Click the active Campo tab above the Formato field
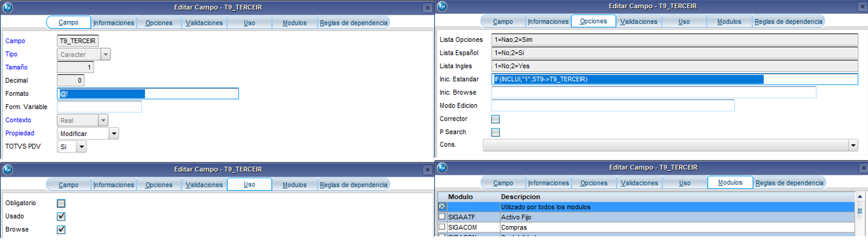The width and height of the screenshot is (868, 242). tap(69, 22)
